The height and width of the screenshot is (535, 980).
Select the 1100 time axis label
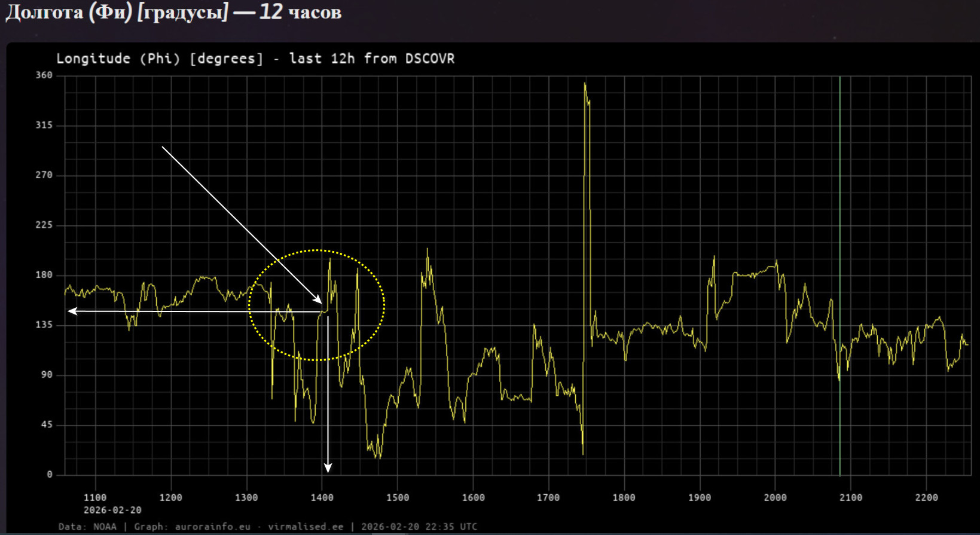(95, 497)
